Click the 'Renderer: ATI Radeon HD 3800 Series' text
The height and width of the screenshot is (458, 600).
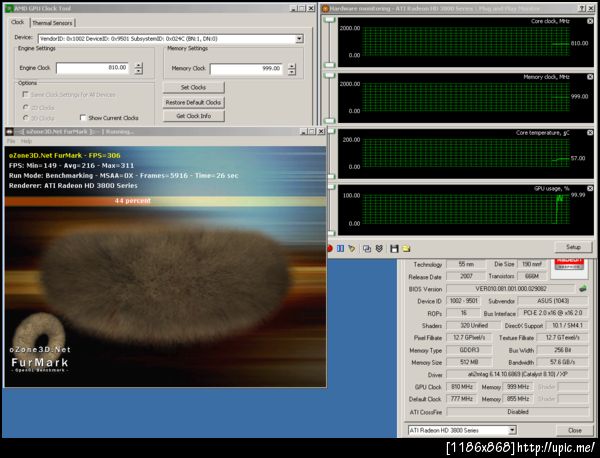click(73, 186)
